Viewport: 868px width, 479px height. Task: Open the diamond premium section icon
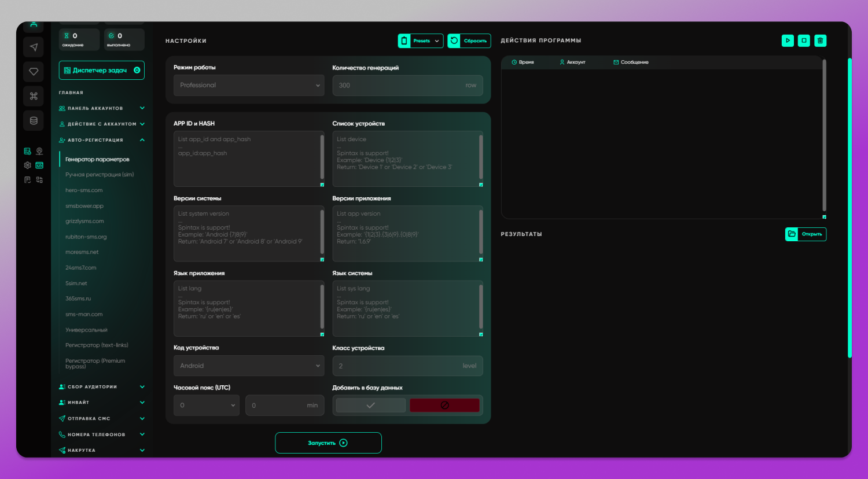pos(34,72)
